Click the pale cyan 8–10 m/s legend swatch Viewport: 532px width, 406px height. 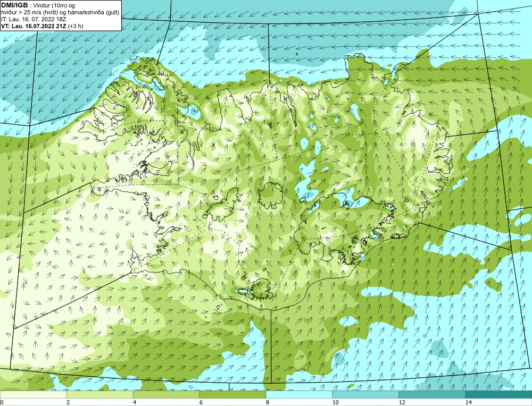coord(299,394)
